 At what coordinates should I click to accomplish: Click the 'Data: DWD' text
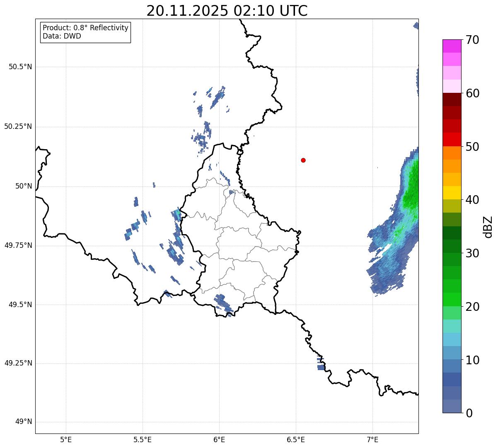tap(62, 36)
